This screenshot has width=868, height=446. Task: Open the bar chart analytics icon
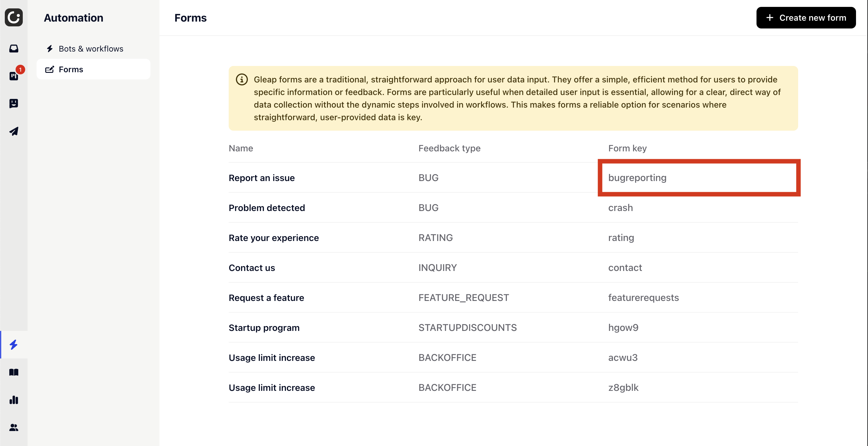[x=14, y=400]
